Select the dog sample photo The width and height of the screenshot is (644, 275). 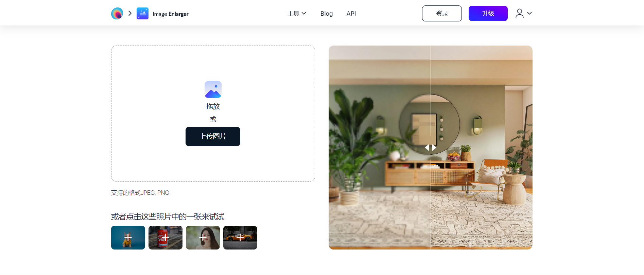[x=128, y=238]
